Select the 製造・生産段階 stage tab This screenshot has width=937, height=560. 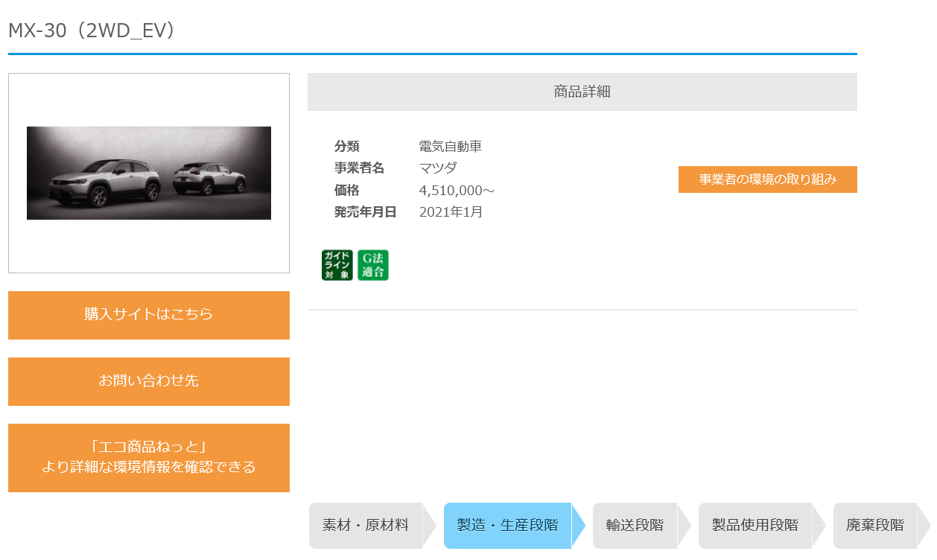point(514,526)
